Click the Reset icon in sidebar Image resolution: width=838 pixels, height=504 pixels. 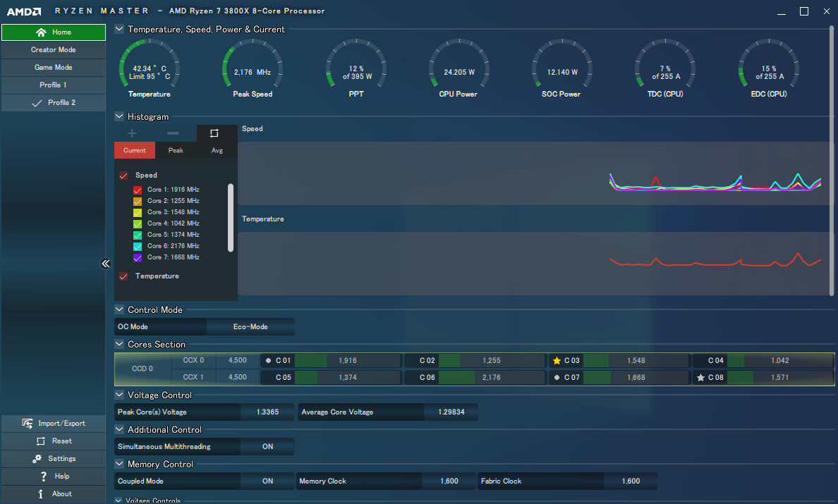tap(41, 441)
